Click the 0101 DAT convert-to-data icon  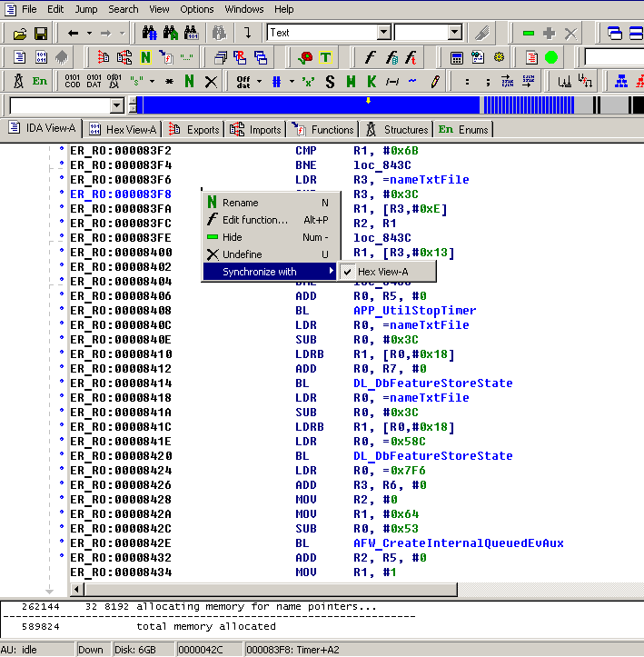94,81
